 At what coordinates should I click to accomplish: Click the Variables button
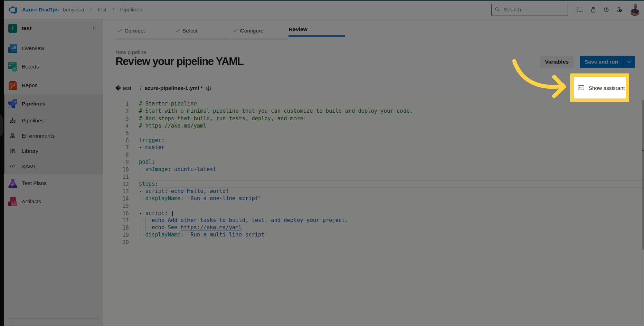[x=556, y=62]
